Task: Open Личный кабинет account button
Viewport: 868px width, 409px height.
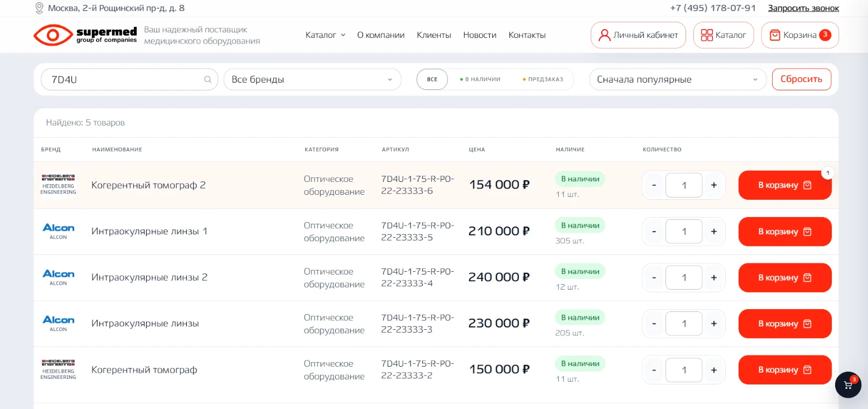Action: 638,35
